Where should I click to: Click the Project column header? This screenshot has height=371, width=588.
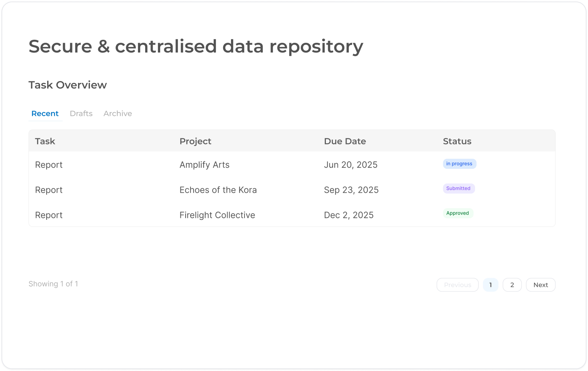point(195,141)
